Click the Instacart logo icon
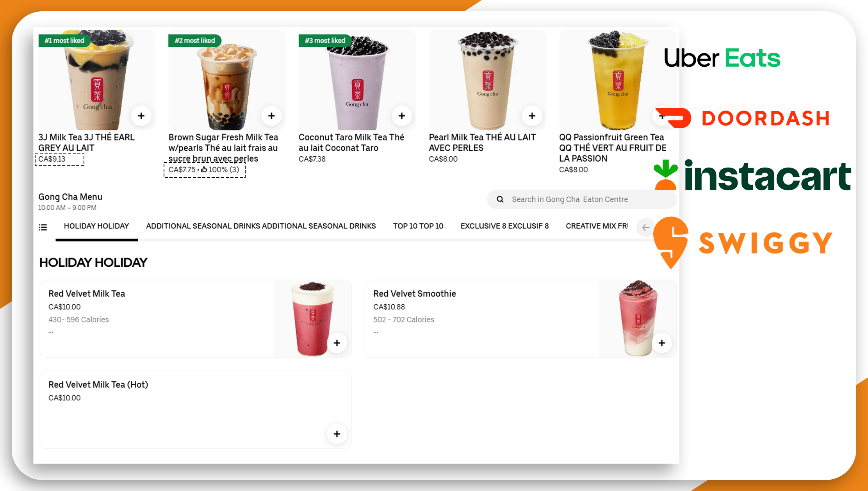 (663, 175)
